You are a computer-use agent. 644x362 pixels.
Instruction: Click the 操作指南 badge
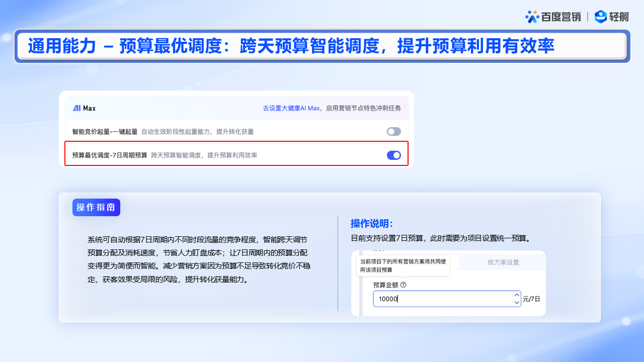coord(96,207)
